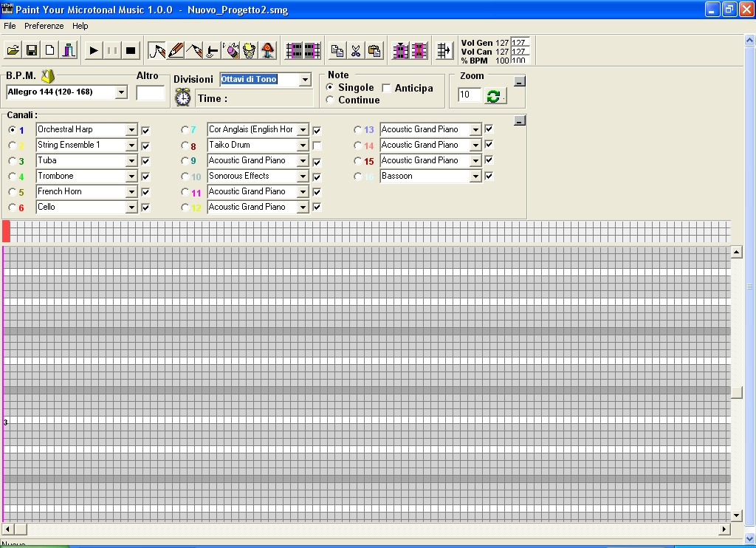Select the pencil note drawing tool
The height and width of the screenshot is (548, 756).
(x=176, y=50)
